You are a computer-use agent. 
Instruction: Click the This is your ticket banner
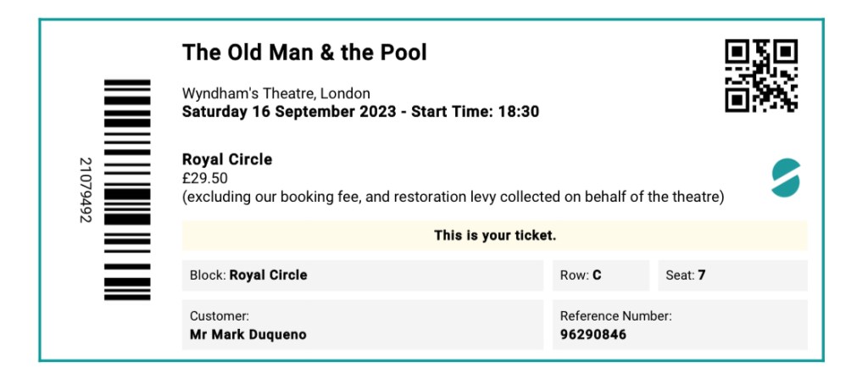point(494,235)
